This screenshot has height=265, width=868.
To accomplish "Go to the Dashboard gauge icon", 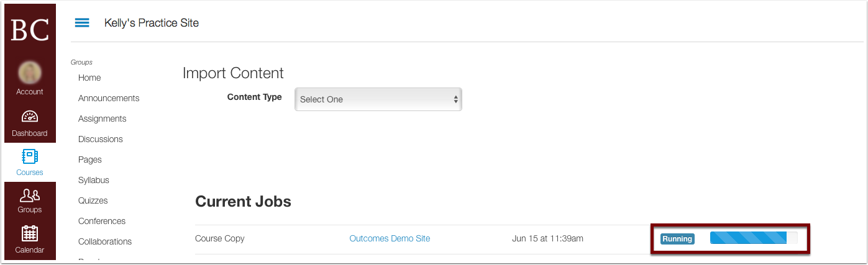I will coord(30,117).
